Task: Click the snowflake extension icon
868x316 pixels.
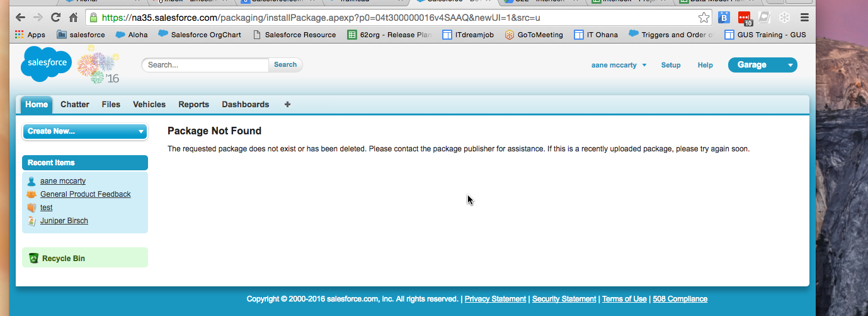Action: coord(784,18)
